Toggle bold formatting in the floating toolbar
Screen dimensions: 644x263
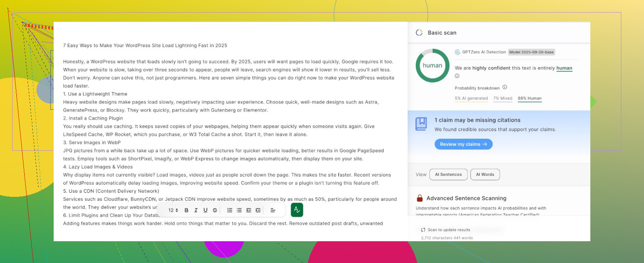click(x=187, y=210)
